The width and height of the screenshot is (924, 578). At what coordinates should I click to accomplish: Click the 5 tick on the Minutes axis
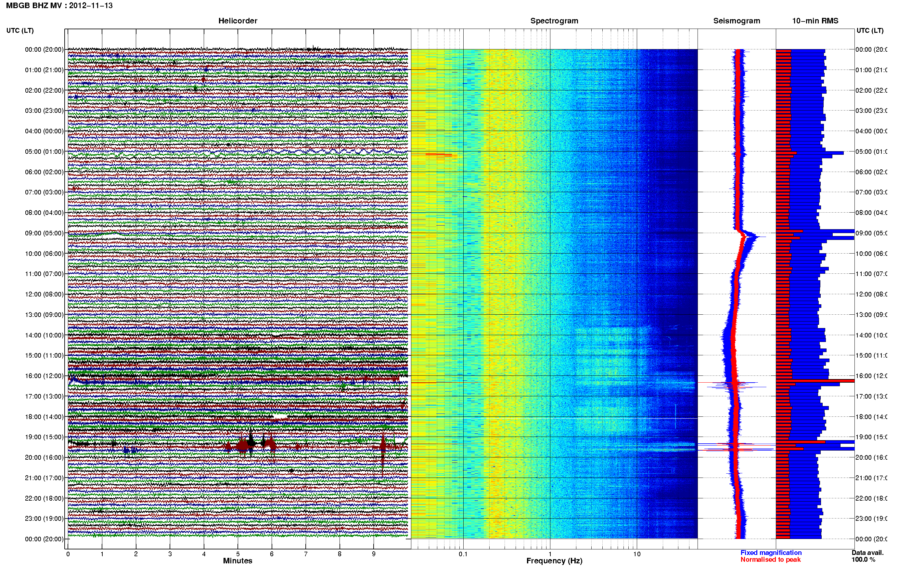[x=238, y=554]
